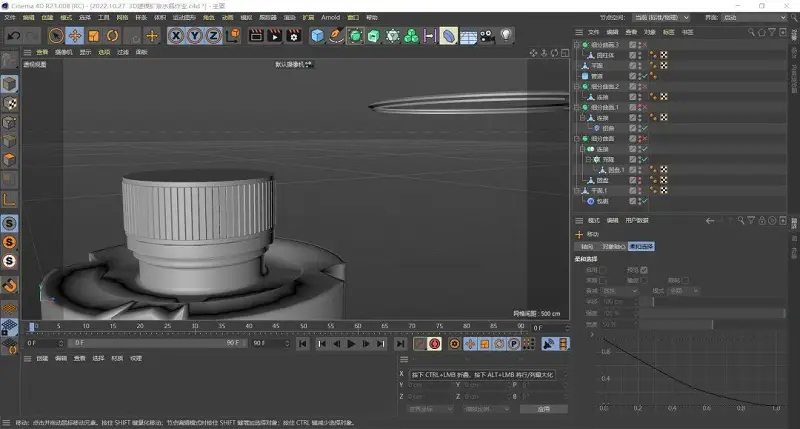Click the Render View clapperboard icon
Screen dimensions: 800x429
(x=256, y=36)
